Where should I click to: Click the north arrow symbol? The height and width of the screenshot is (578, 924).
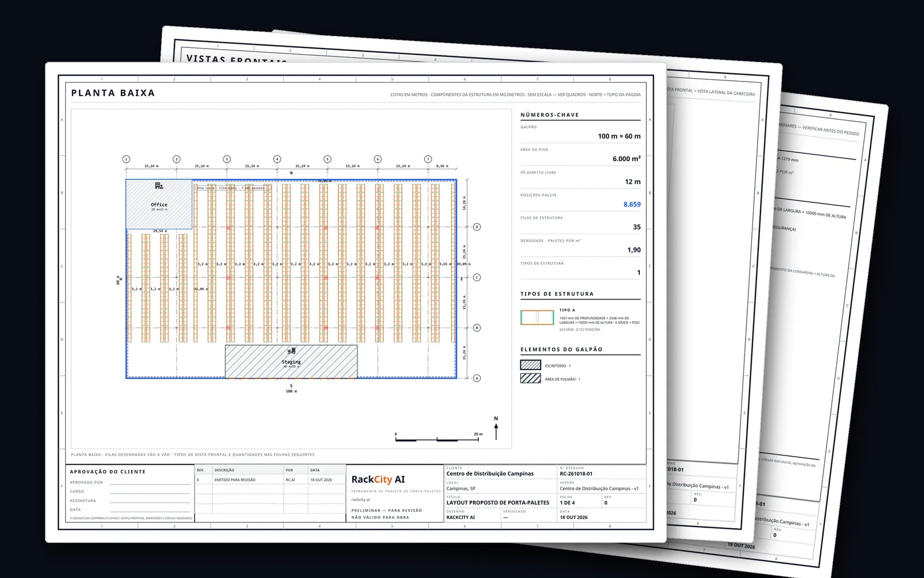pos(496,429)
